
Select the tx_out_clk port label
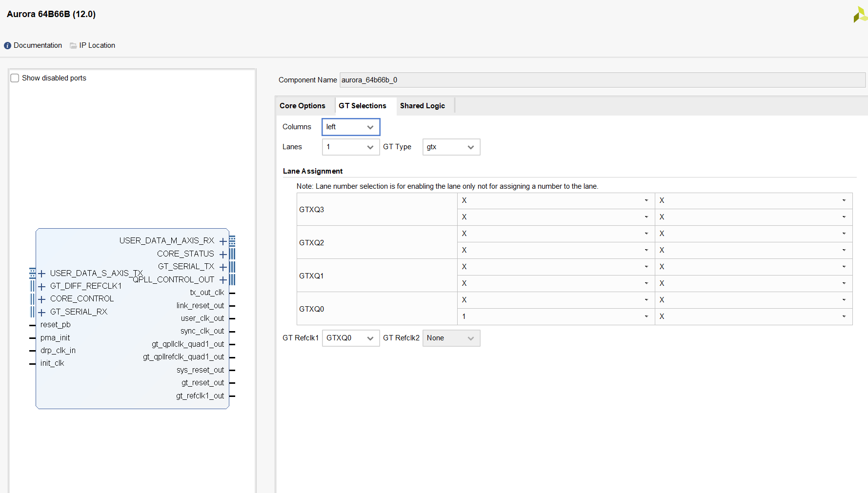(207, 293)
